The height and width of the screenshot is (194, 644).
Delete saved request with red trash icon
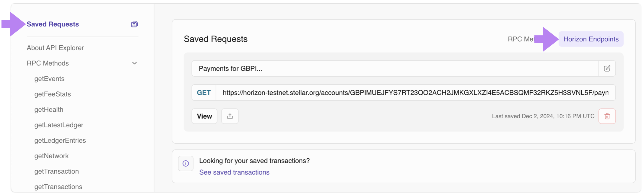[x=607, y=116]
